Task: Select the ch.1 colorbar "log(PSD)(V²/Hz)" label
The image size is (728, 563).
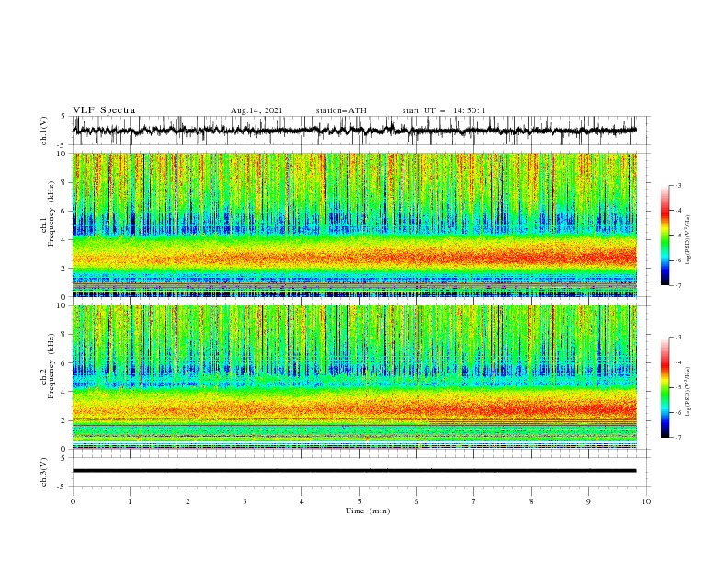Action: [x=688, y=240]
